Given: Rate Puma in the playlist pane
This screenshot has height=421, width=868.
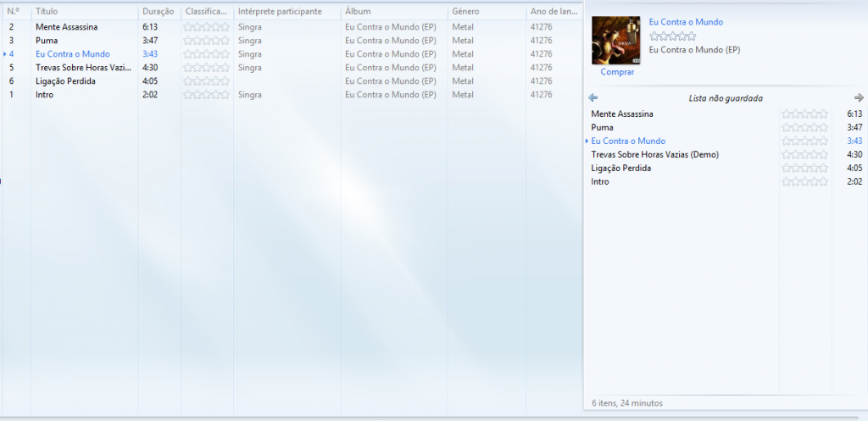Looking at the screenshot, I should (804, 127).
